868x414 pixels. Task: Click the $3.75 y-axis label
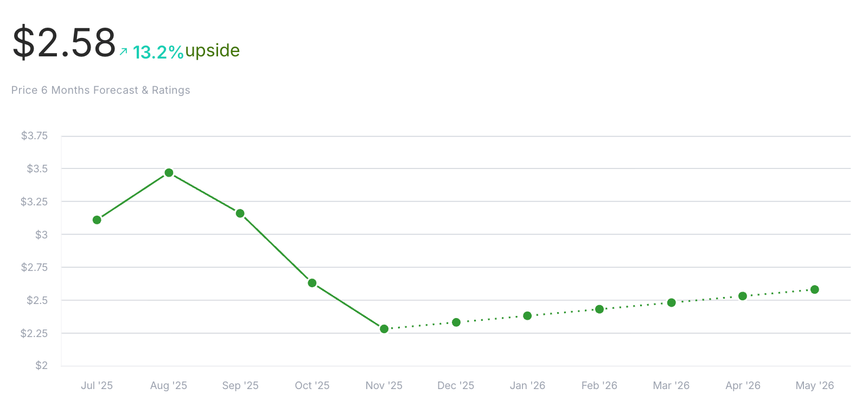point(34,135)
